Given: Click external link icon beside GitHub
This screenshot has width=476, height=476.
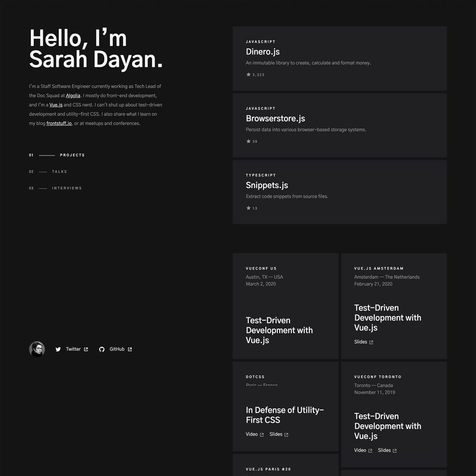Looking at the screenshot, I should click(x=130, y=349).
